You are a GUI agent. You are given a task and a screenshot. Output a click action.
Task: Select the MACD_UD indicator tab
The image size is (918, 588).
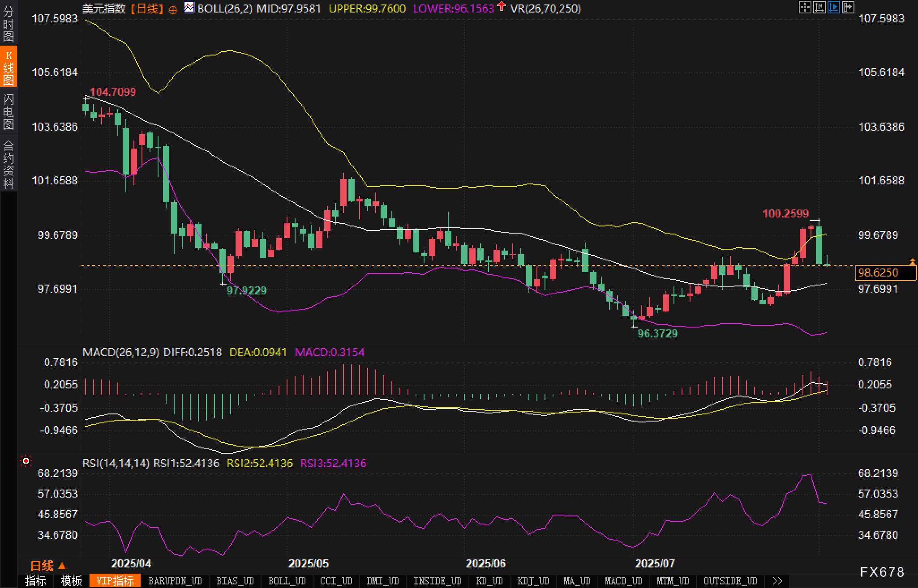pos(623,581)
